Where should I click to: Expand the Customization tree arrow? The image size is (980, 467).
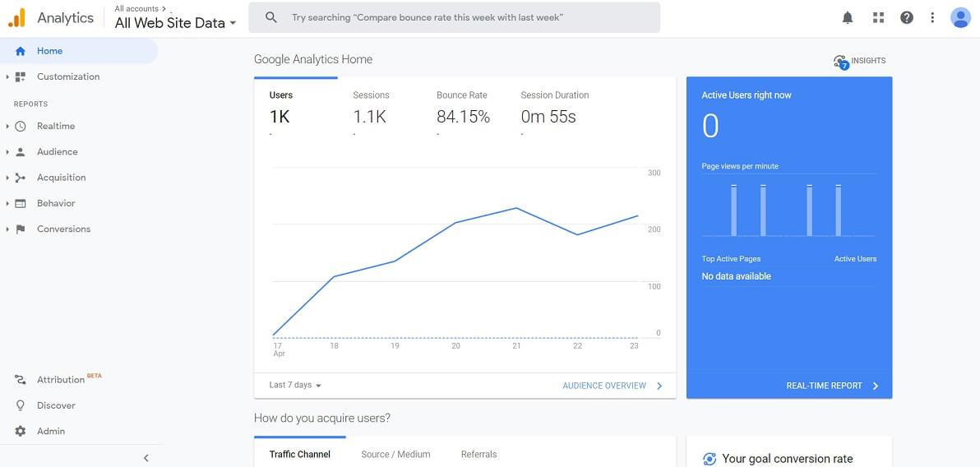(x=7, y=77)
